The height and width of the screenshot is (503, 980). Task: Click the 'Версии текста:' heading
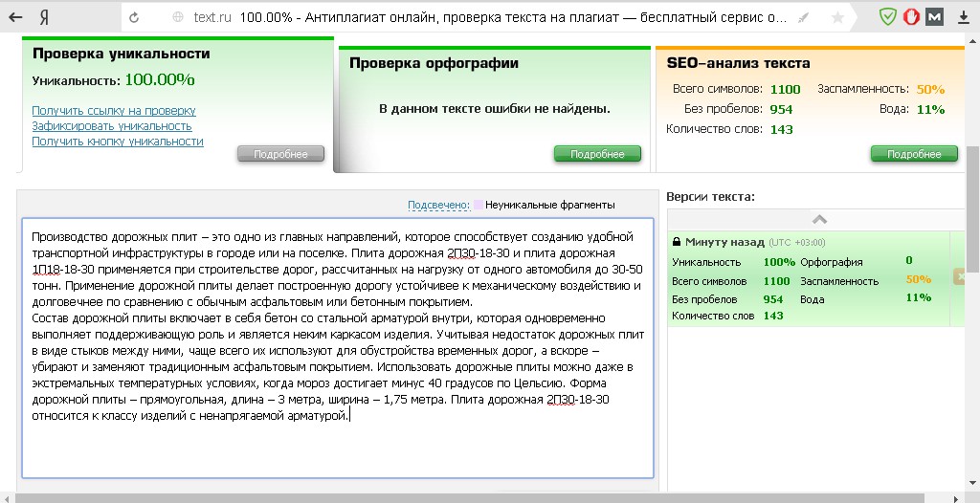(711, 197)
